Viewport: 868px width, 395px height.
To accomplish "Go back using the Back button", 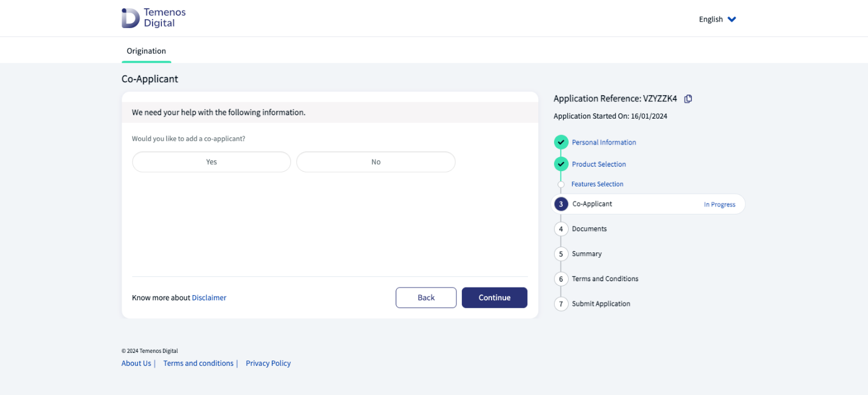I will 426,297.
